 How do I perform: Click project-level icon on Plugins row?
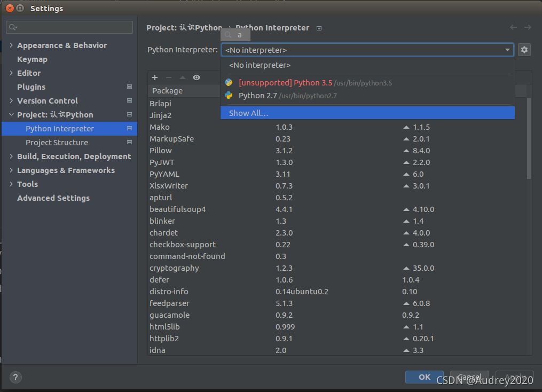pos(130,87)
